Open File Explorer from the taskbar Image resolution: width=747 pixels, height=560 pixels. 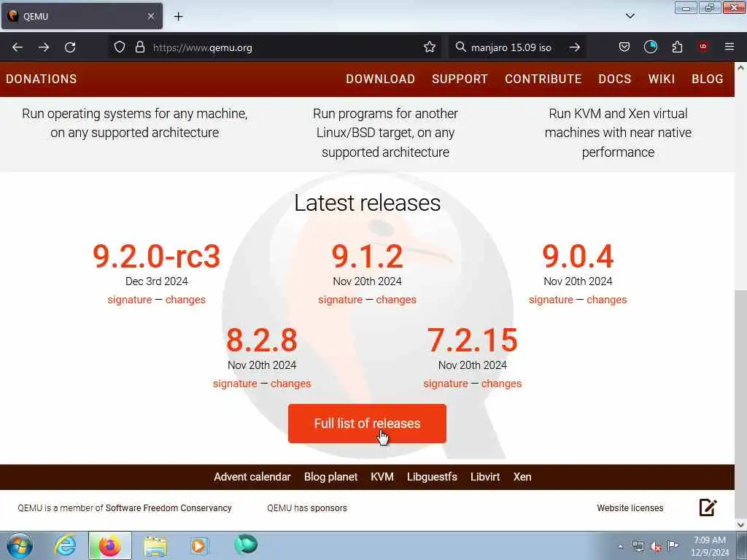(x=155, y=546)
